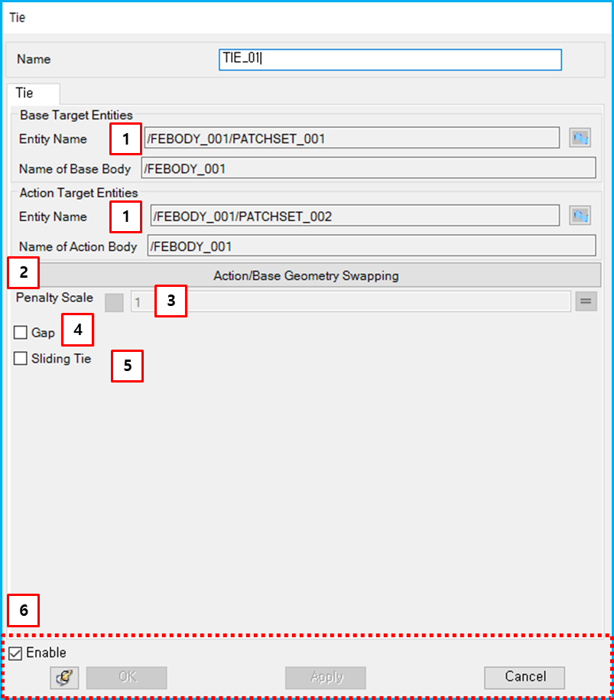Screen dimensions: 614x700
Task: Click the parametric value icon beside OK button
Action: point(64,677)
